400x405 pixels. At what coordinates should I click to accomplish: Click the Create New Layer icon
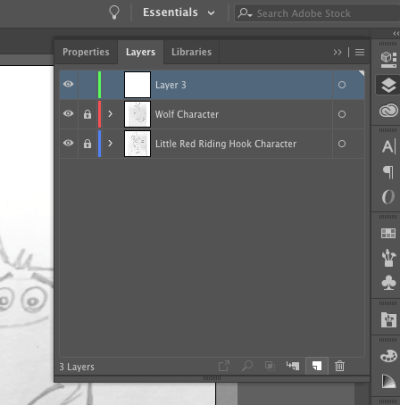tap(317, 366)
